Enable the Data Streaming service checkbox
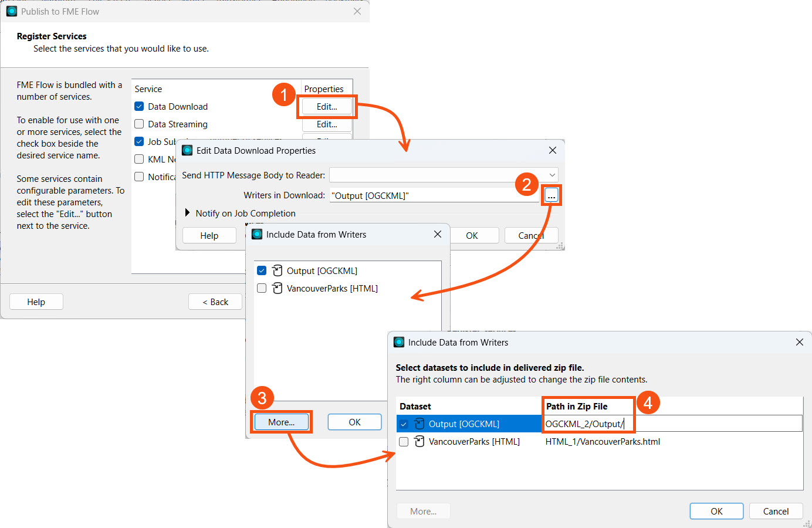This screenshot has height=528, width=812. [139, 124]
